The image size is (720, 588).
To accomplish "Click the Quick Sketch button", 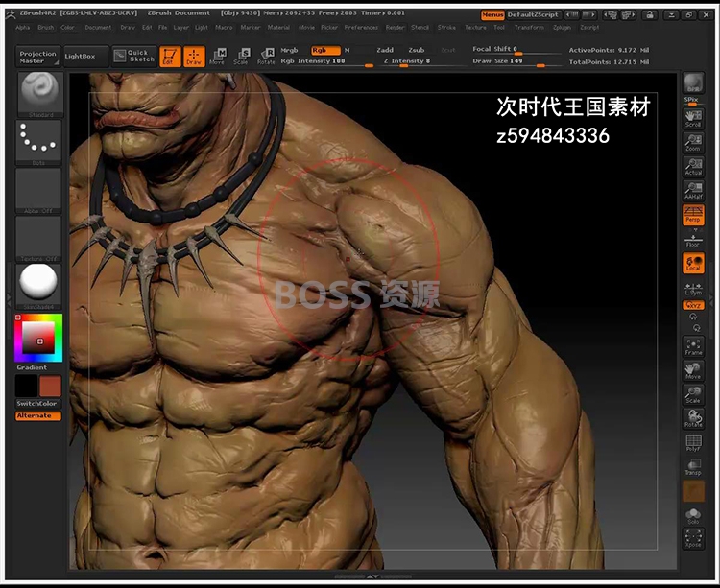I will point(134,56).
